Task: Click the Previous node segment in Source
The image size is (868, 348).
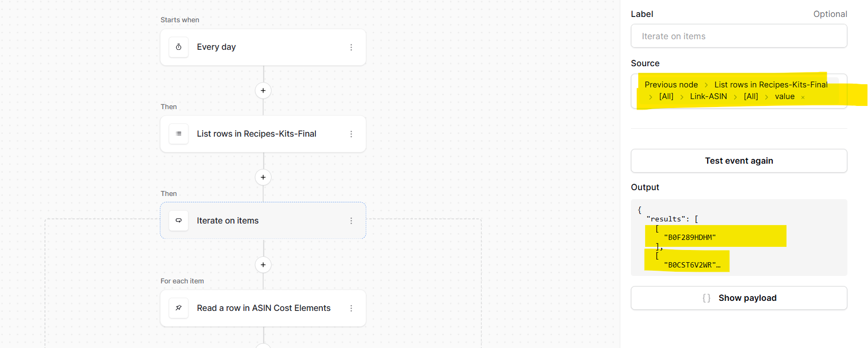Action: pyautogui.click(x=671, y=85)
